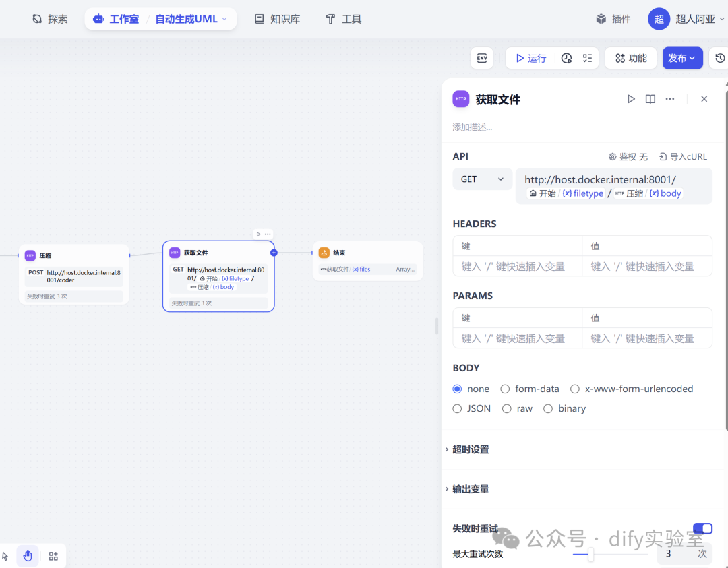Viewport: 728px width, 568px height.
Task: Click the version history clock icon top right
Action: 721,58
